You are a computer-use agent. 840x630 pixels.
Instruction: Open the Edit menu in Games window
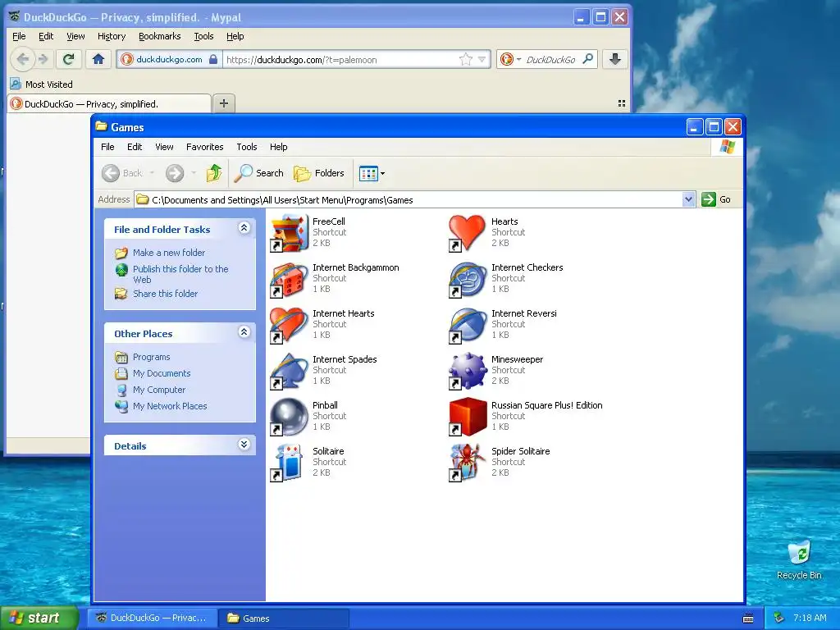tap(135, 147)
